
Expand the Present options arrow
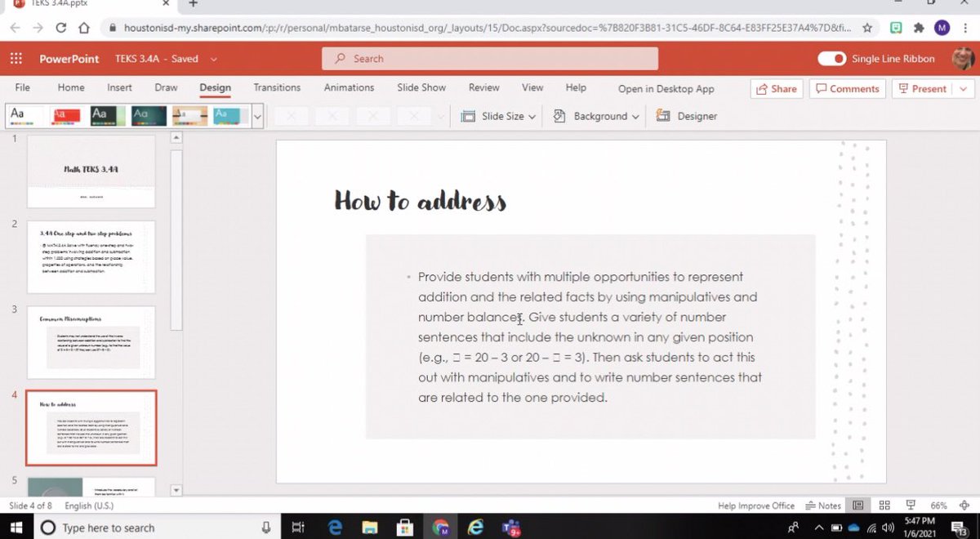[x=964, y=89]
